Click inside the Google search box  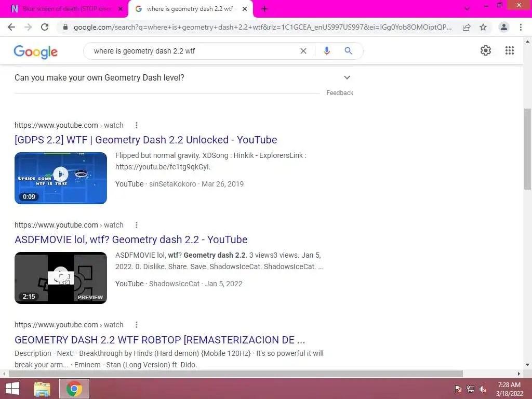coord(193,51)
